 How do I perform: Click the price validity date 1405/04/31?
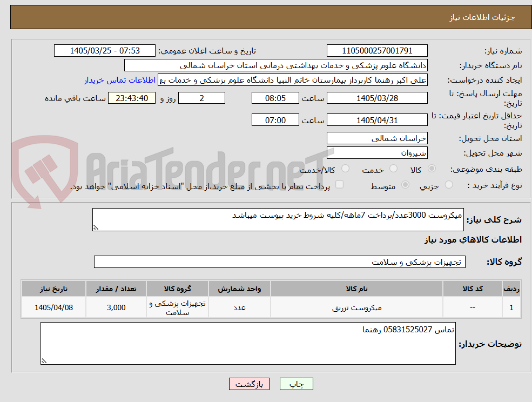(x=377, y=120)
